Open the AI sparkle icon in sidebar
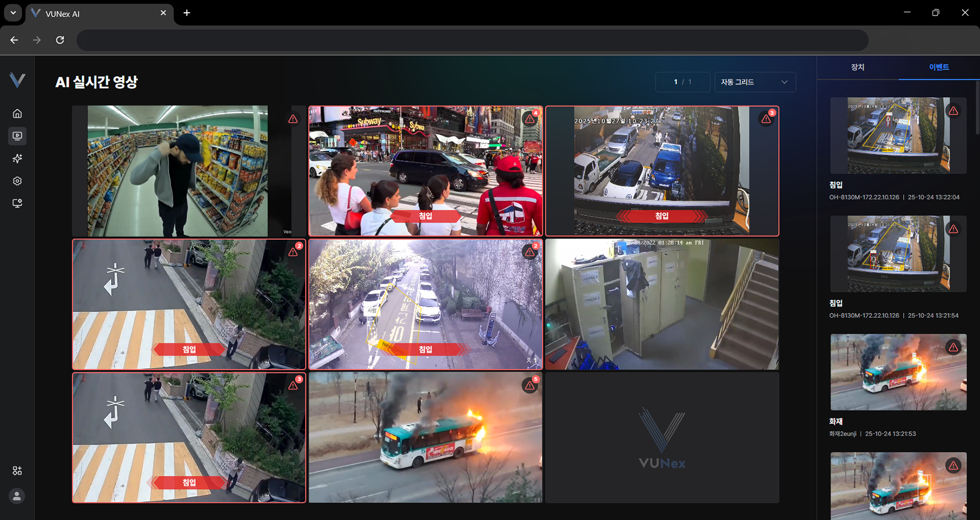980x520 pixels. coord(17,159)
